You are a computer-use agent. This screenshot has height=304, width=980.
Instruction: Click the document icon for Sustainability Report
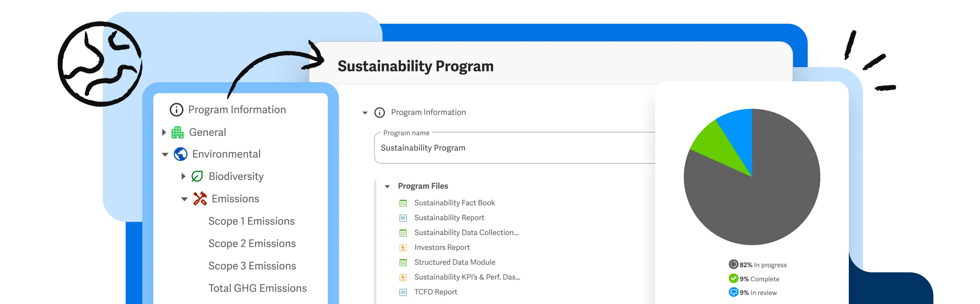pos(403,218)
